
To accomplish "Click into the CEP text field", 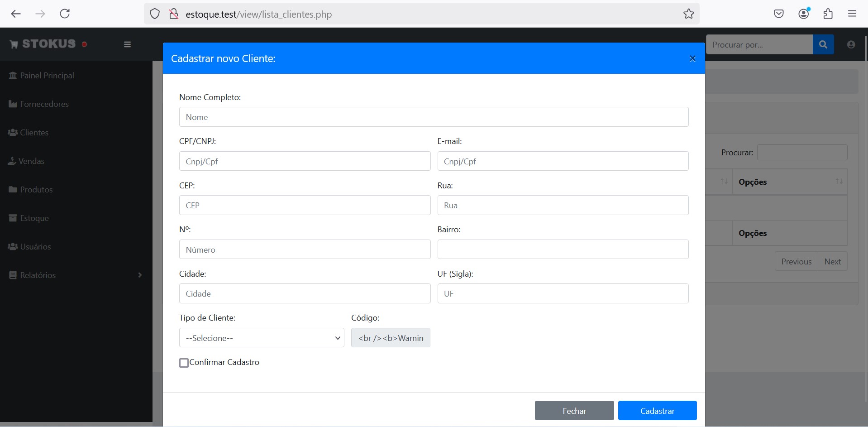I will [305, 205].
